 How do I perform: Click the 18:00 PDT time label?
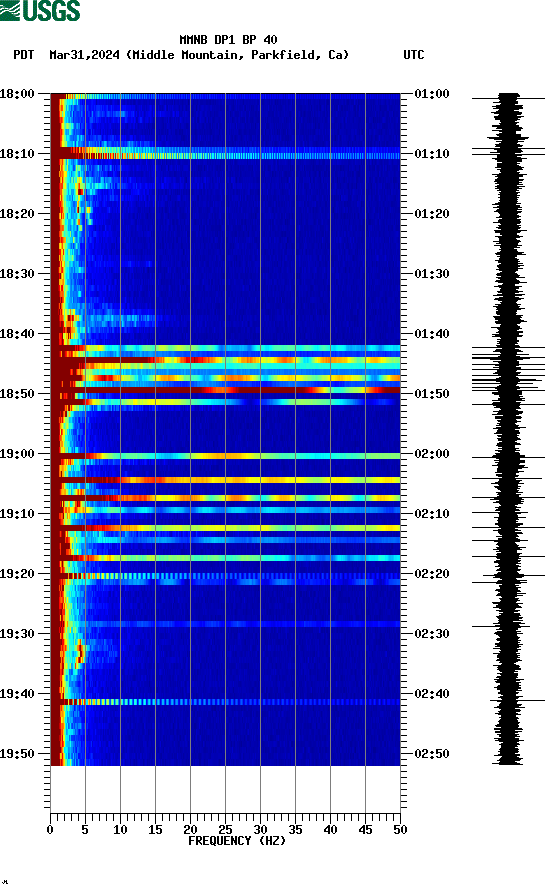pyautogui.click(x=17, y=93)
